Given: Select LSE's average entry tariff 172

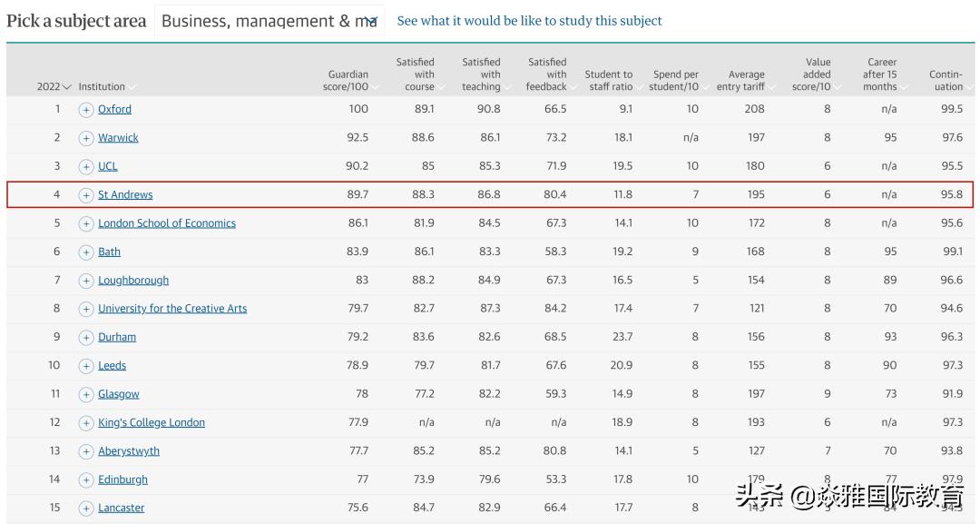Looking at the screenshot, I should (756, 223).
